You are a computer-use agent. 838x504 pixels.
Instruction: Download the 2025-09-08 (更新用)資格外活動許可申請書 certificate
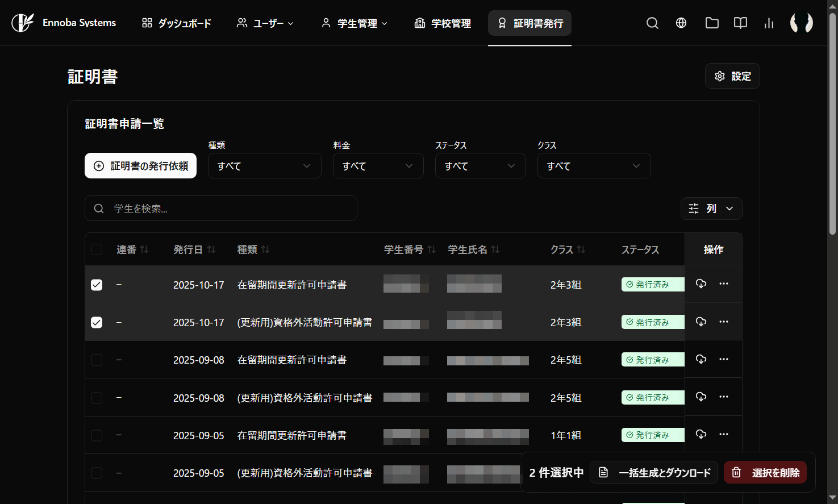[701, 397]
